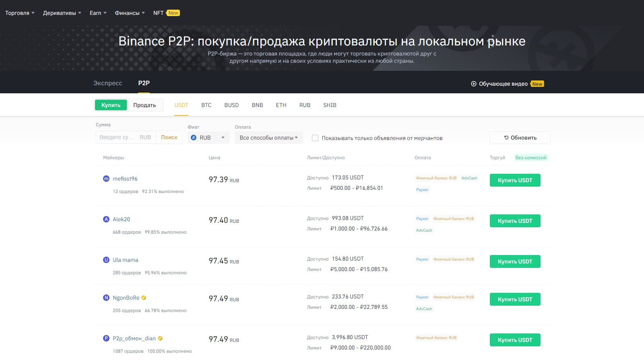Click the RUB currency coin icon

pos(194,138)
